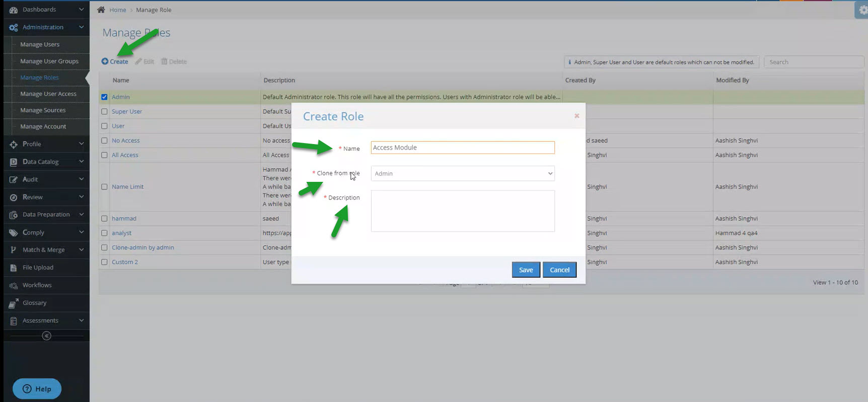Check the Super User role checkbox

point(104,111)
